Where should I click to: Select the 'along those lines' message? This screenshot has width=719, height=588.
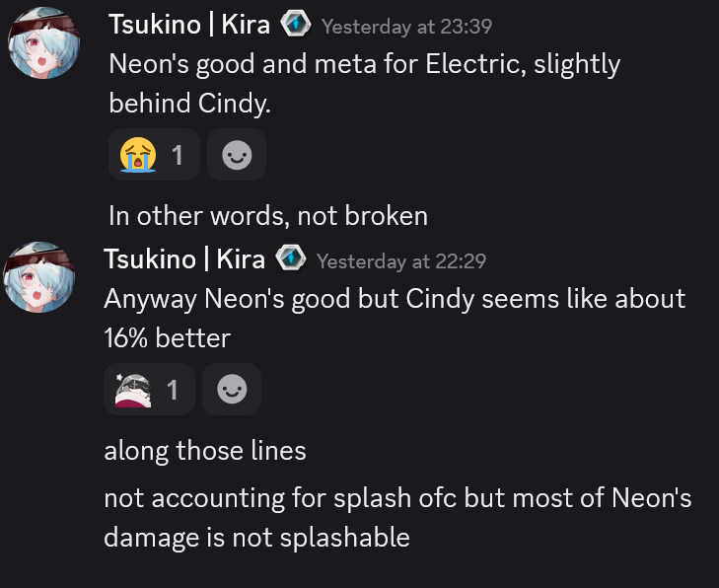(205, 451)
